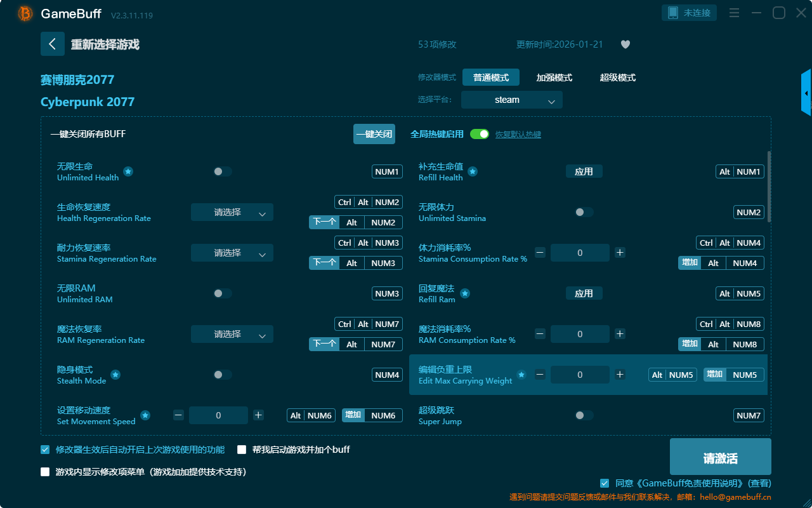Click the restore default hotkeys link

click(518, 135)
